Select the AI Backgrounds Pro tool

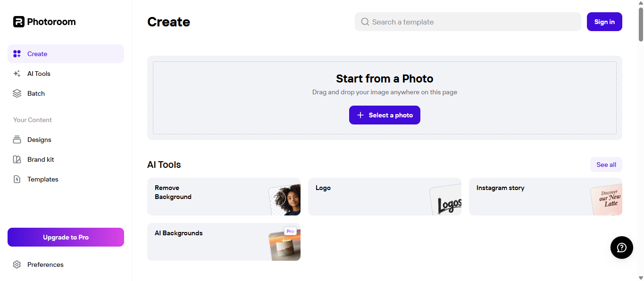point(224,242)
